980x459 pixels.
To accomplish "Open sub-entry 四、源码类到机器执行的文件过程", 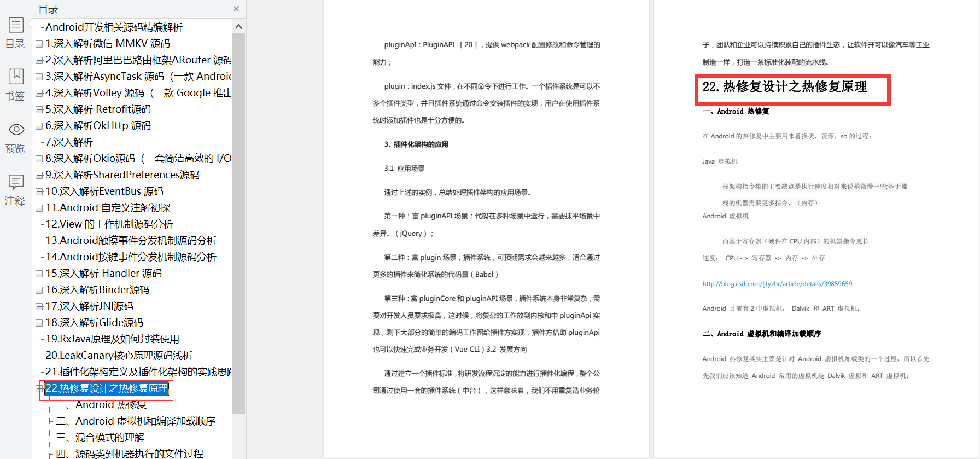I will click(x=130, y=454).
